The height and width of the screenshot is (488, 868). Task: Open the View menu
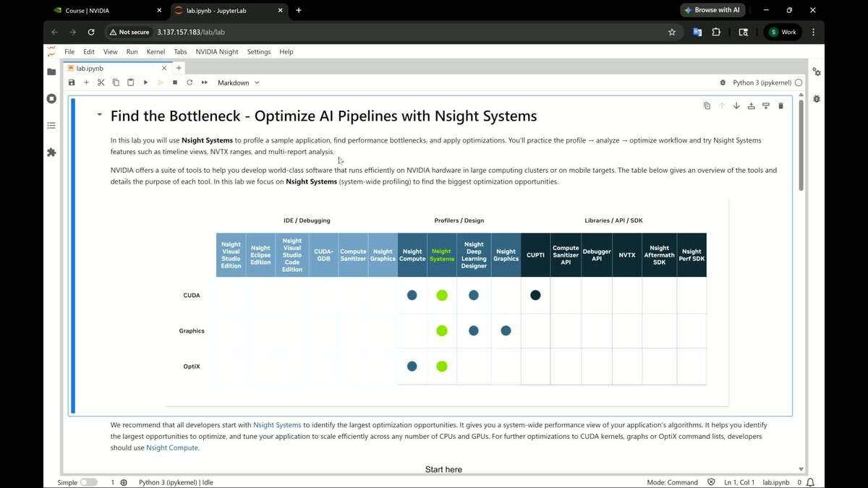coord(110,52)
